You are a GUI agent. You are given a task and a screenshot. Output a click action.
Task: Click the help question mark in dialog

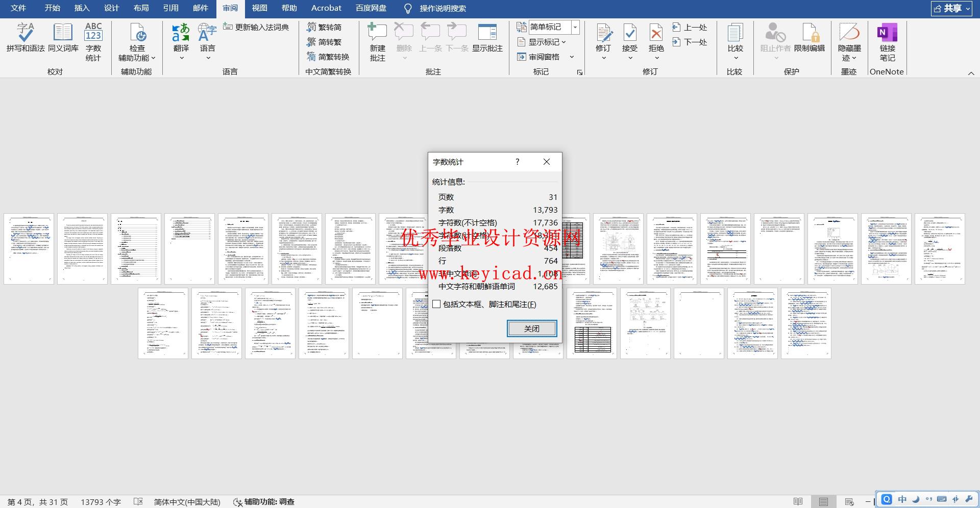pyautogui.click(x=517, y=162)
